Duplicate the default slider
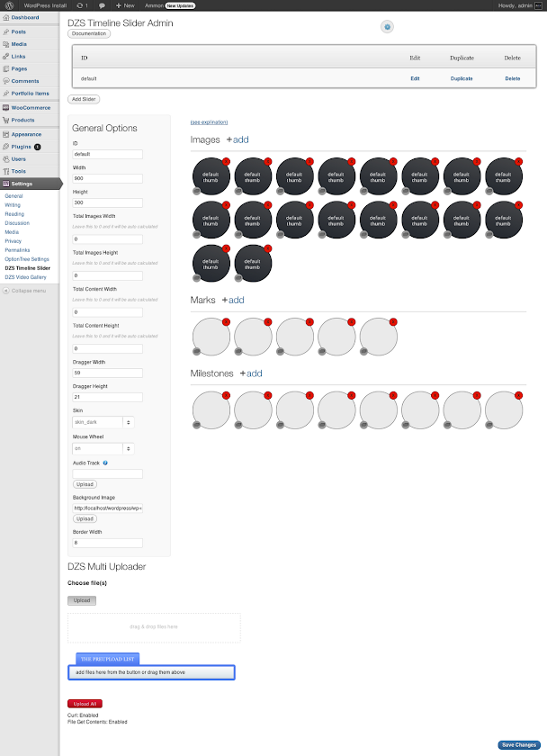Viewport: 547px width, 756px height. click(x=462, y=78)
